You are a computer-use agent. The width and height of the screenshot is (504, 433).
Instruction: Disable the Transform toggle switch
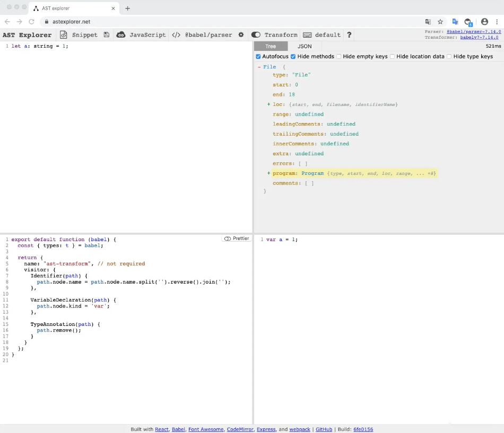256,35
